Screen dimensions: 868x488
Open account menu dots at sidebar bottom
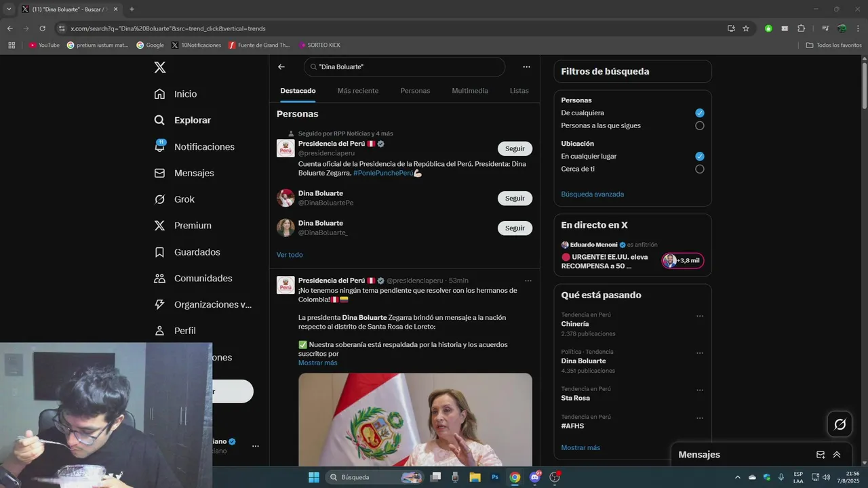click(x=256, y=446)
